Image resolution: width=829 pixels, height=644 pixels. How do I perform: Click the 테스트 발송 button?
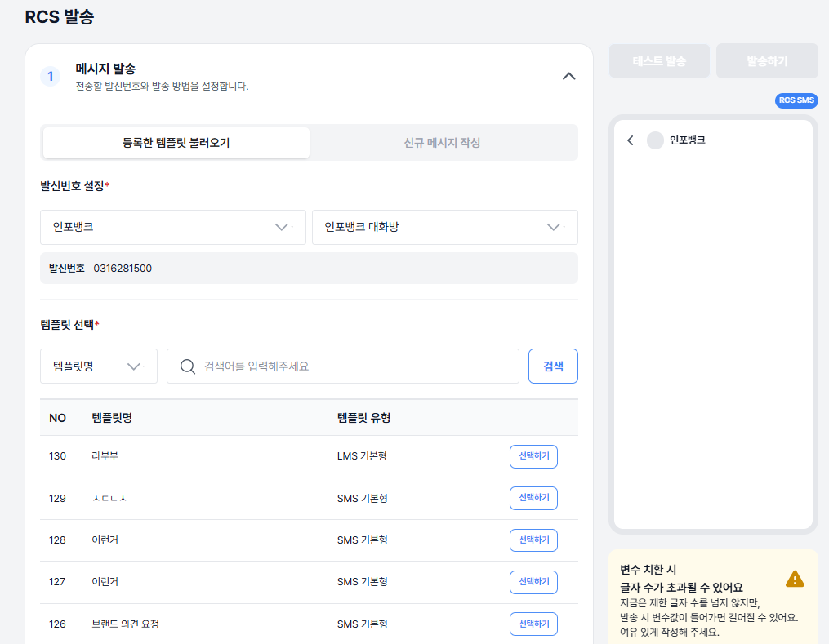pyautogui.click(x=658, y=61)
